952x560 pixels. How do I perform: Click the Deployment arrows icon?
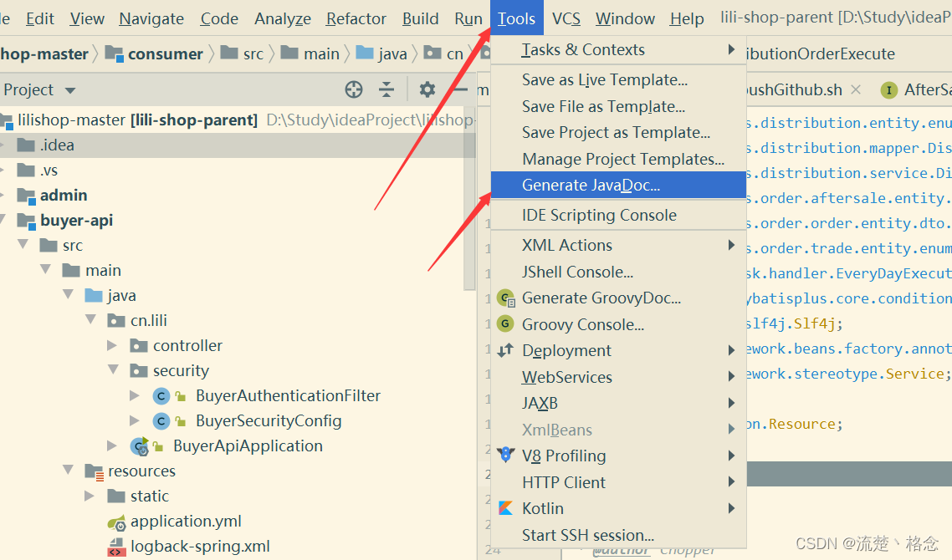505,351
